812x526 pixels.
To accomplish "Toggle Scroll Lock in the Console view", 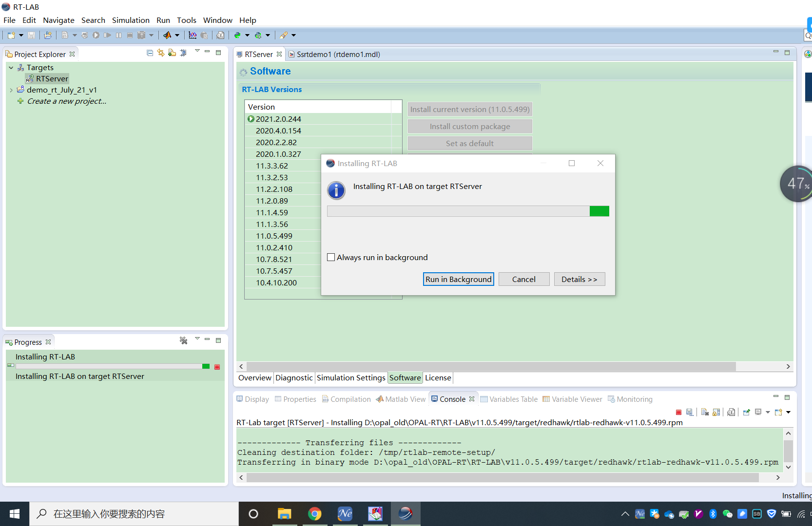I will pyautogui.click(x=716, y=412).
